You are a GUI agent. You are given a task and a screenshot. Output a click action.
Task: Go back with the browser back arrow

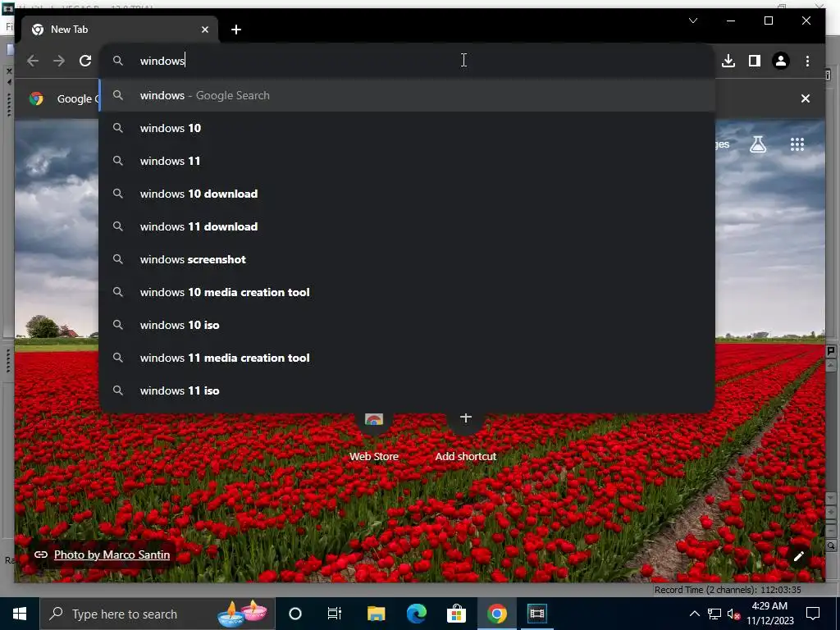click(33, 61)
